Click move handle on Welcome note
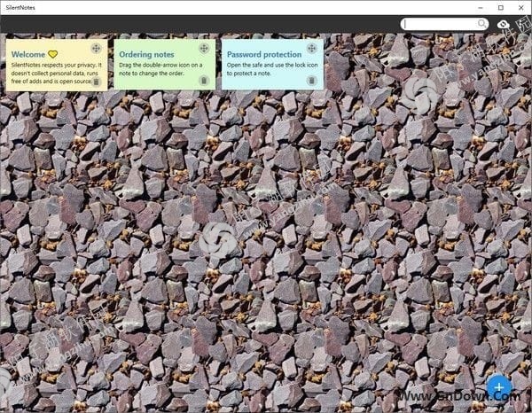 point(96,48)
